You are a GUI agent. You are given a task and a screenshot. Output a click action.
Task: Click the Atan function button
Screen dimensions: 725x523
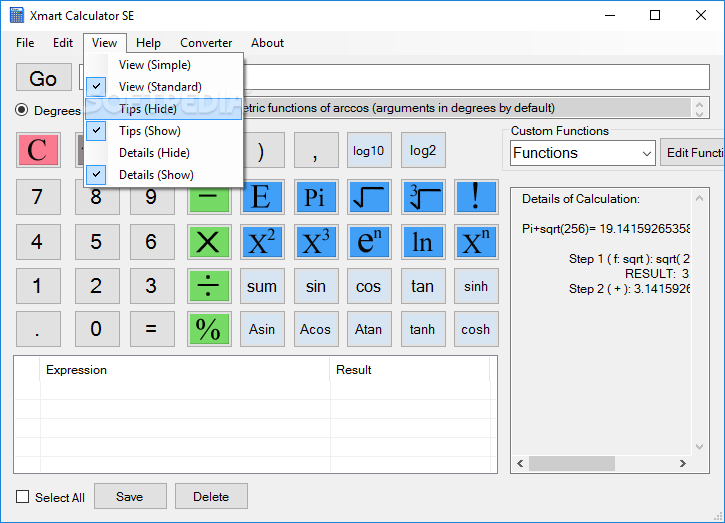(369, 329)
